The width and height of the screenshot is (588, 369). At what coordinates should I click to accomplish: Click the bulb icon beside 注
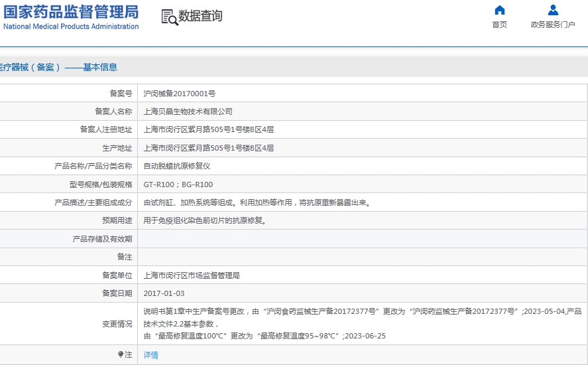[x=121, y=354]
